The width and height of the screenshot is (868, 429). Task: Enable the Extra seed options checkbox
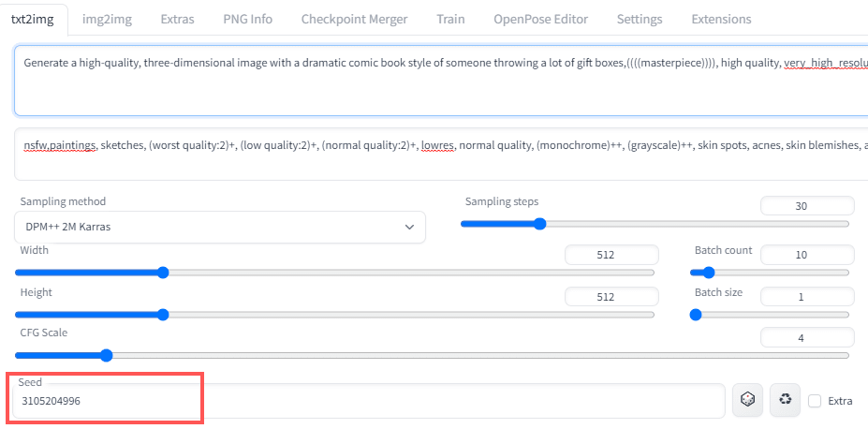(815, 401)
